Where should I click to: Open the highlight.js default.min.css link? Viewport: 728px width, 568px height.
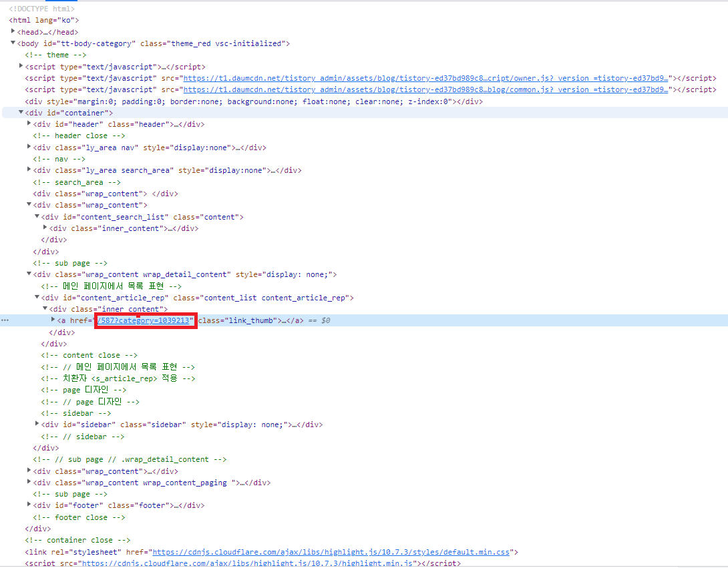(x=331, y=552)
